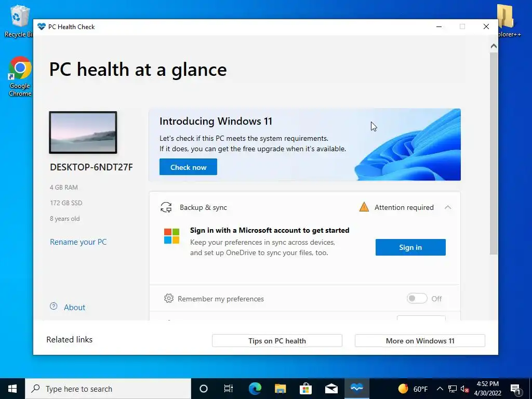
Task: Click the PC device thumbnail image
Action: pyautogui.click(x=83, y=132)
